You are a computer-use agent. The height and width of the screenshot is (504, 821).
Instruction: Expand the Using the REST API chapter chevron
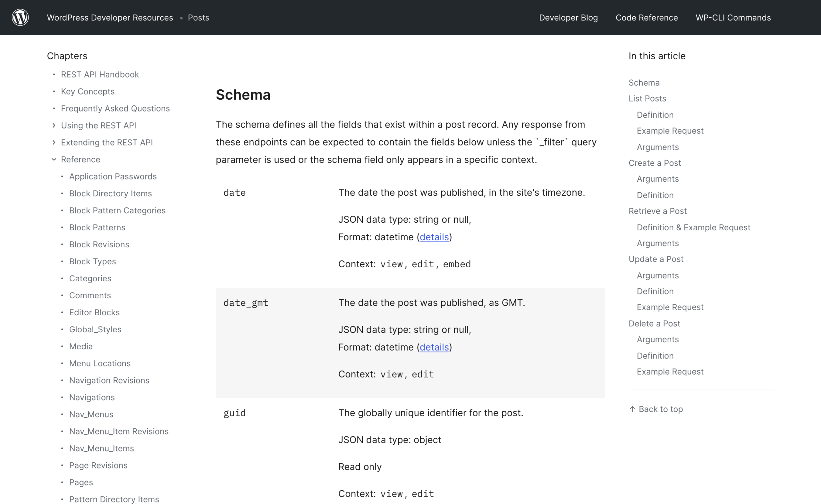click(54, 125)
